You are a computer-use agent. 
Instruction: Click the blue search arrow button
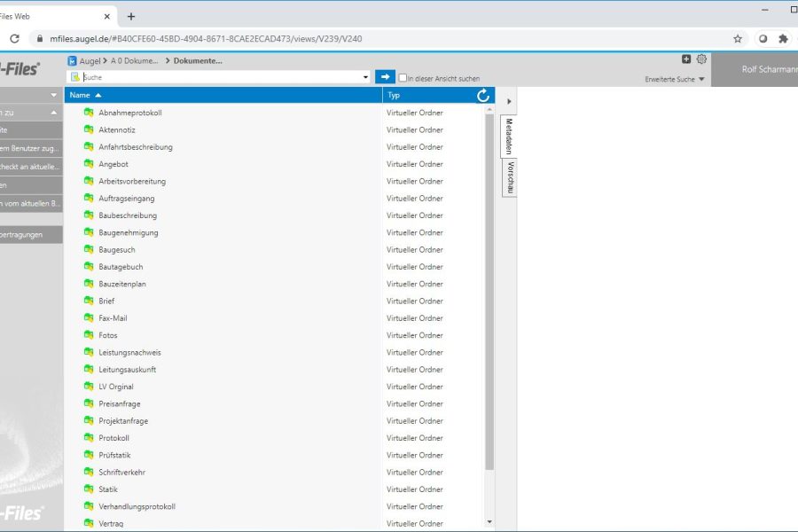click(385, 77)
